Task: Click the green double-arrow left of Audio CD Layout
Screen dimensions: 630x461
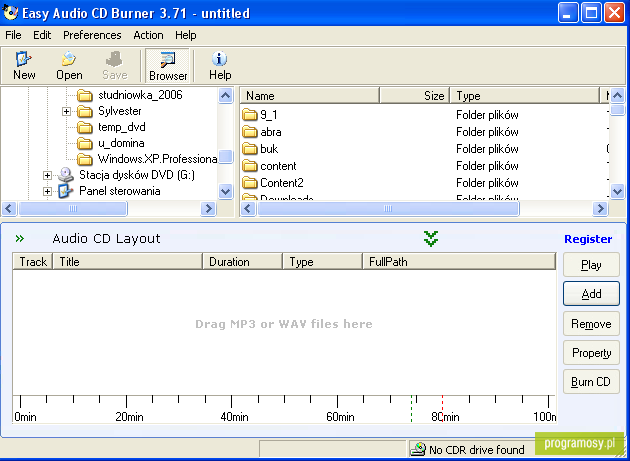Action: click(x=20, y=239)
